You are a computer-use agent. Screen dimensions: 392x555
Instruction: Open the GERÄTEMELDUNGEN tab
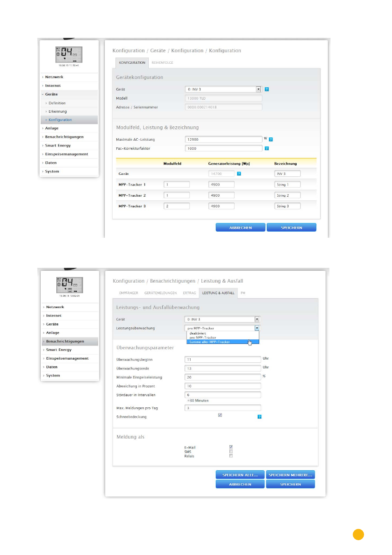(160, 293)
